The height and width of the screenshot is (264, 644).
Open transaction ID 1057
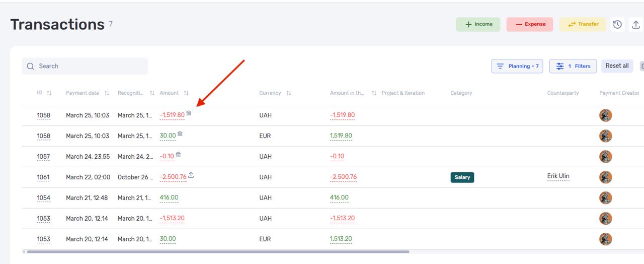click(x=43, y=157)
